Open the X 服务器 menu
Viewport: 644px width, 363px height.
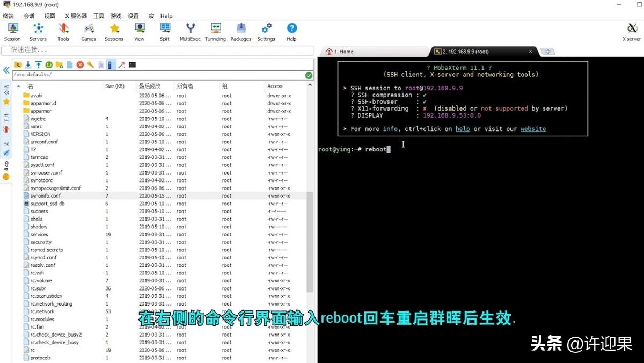[x=76, y=16]
